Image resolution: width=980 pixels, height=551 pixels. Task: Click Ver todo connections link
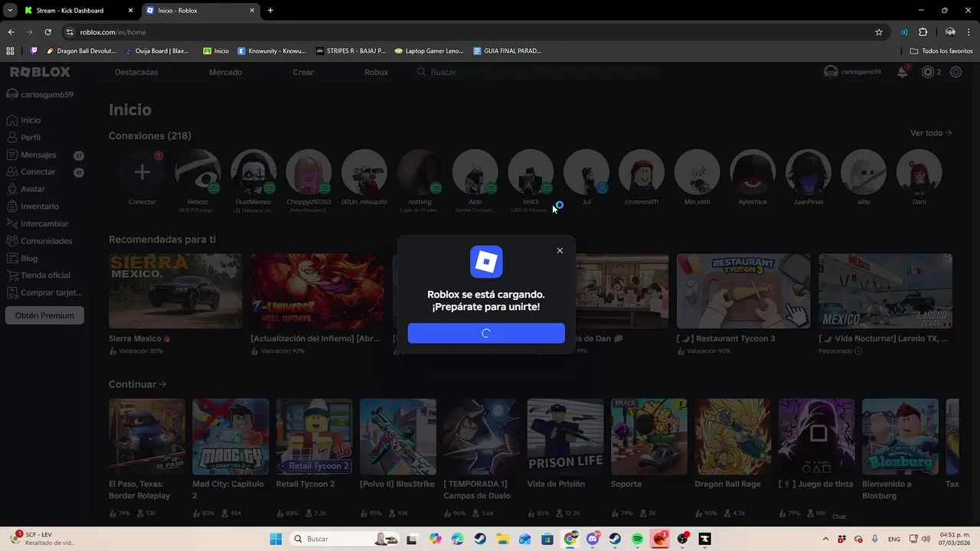pyautogui.click(x=930, y=133)
